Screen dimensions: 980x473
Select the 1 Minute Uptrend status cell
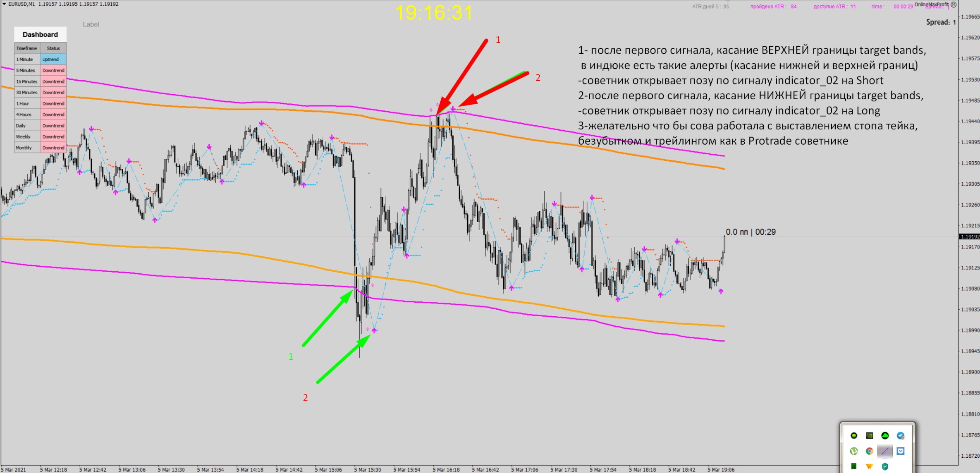coord(53,59)
